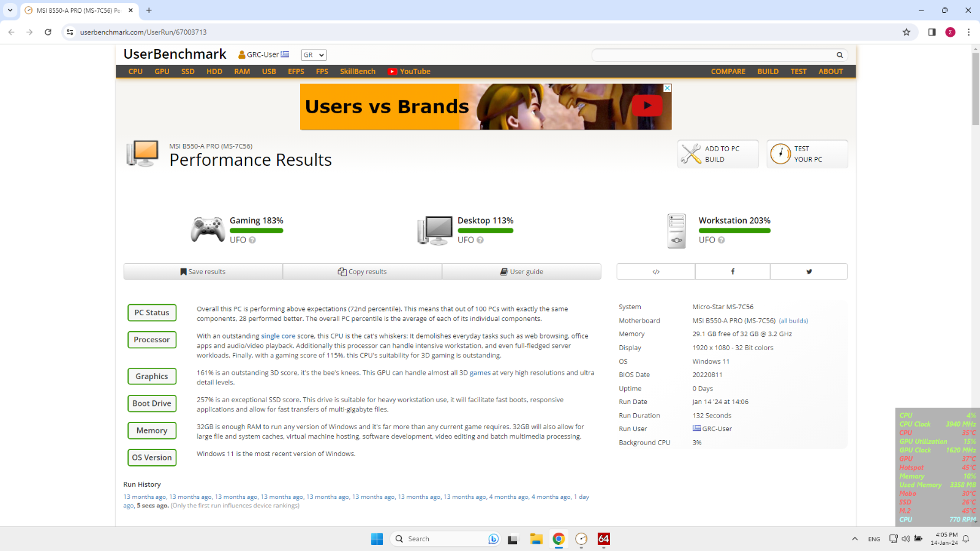Click the address bar URL
980x551 pixels.
click(x=143, y=32)
